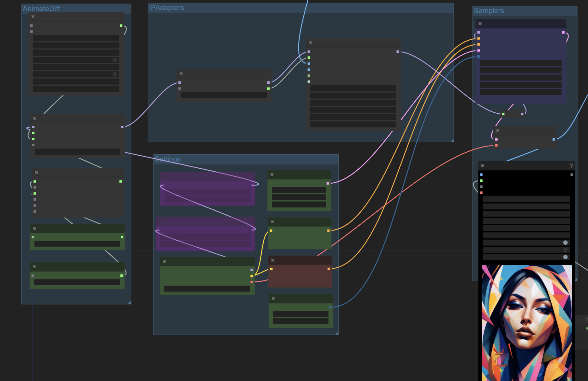Click the IPAdapters group title
This screenshot has width=588, height=381.
(166, 8)
